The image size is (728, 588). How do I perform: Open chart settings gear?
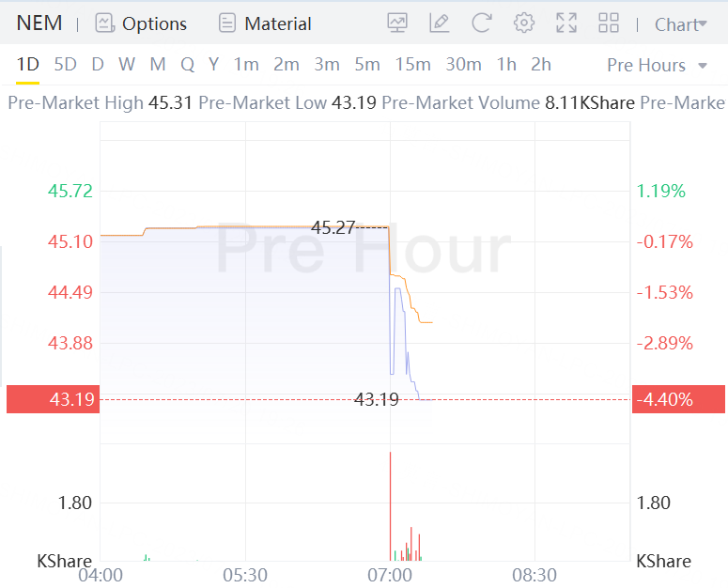click(524, 23)
